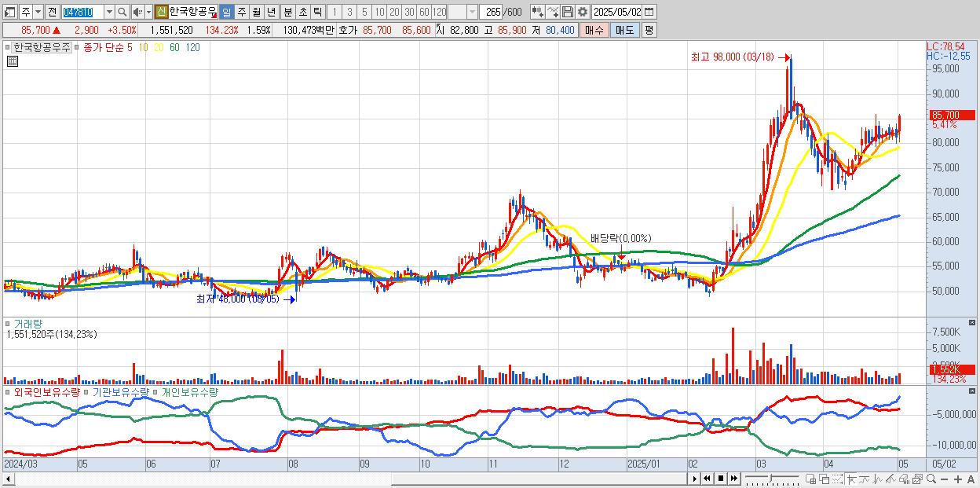Click the zoom magnifier icon at bottom right

(x=931, y=479)
